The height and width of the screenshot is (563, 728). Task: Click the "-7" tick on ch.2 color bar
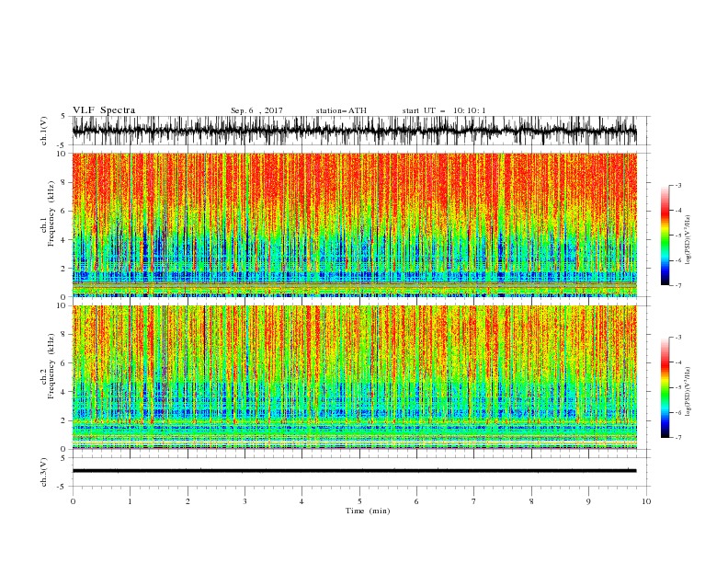(x=678, y=437)
